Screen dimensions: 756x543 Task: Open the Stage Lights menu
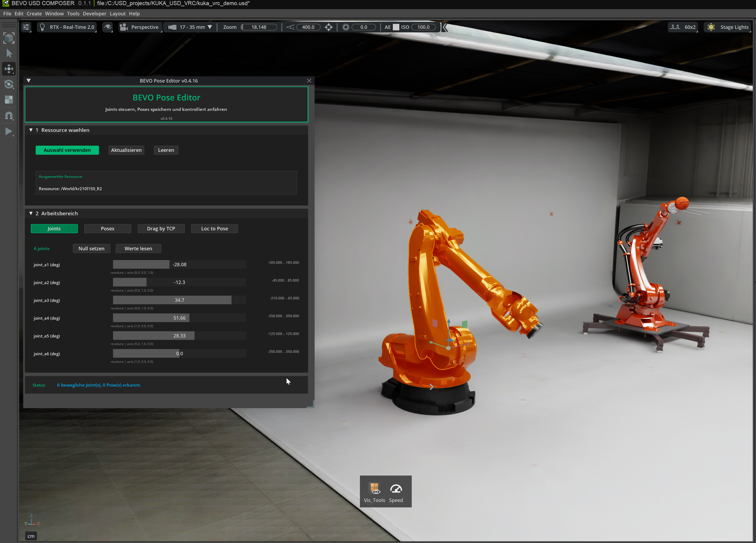[727, 27]
